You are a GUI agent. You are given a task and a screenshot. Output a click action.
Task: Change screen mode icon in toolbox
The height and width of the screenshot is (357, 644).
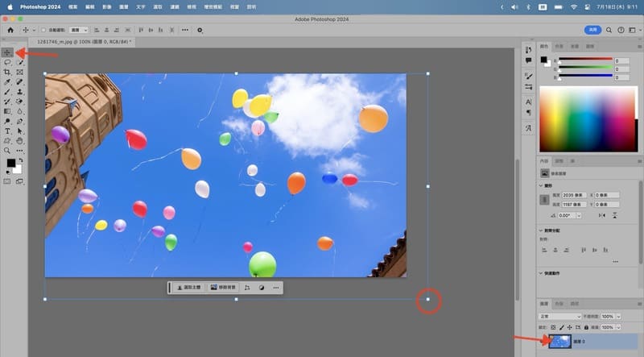19,181
